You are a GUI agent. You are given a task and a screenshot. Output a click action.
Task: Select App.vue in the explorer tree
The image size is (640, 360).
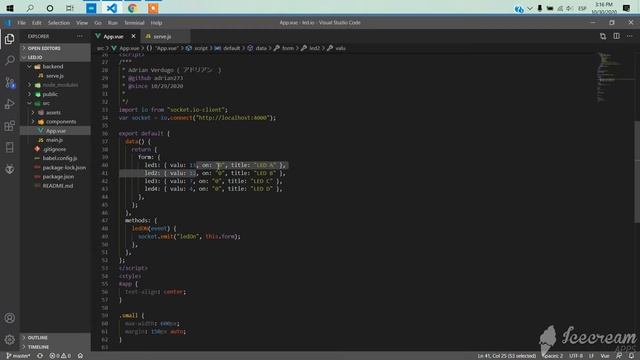coord(56,131)
